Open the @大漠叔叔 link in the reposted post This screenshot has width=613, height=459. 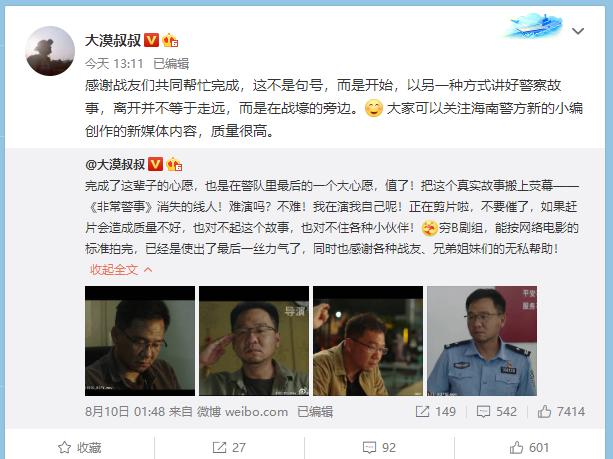pyautogui.click(x=115, y=164)
